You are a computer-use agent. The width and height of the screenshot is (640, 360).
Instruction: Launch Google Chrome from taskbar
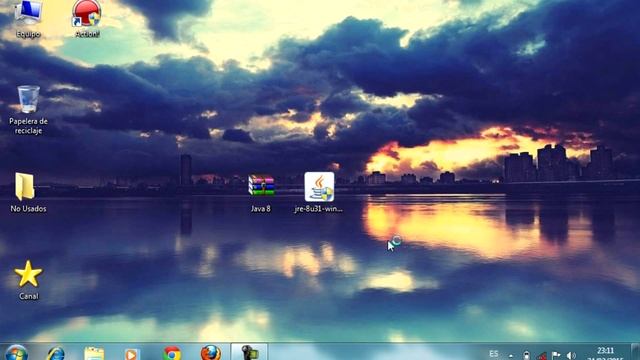pos(172,353)
